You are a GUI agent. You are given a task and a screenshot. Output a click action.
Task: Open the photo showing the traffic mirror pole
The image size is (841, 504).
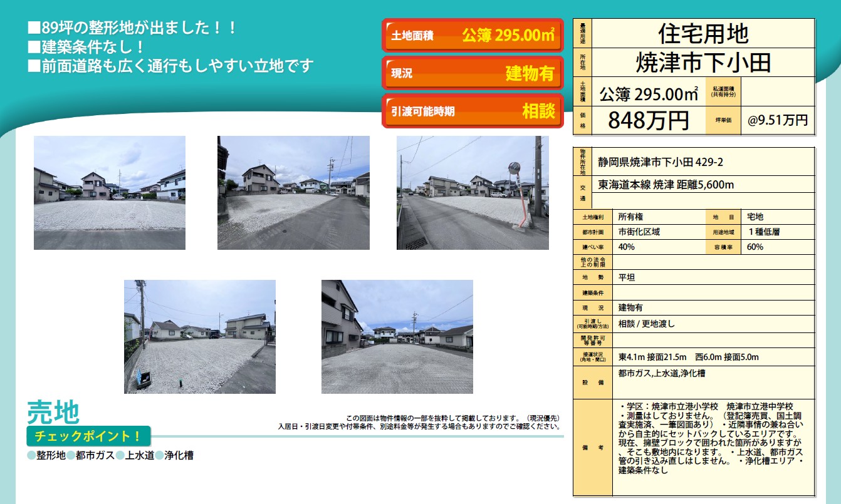[473, 193]
